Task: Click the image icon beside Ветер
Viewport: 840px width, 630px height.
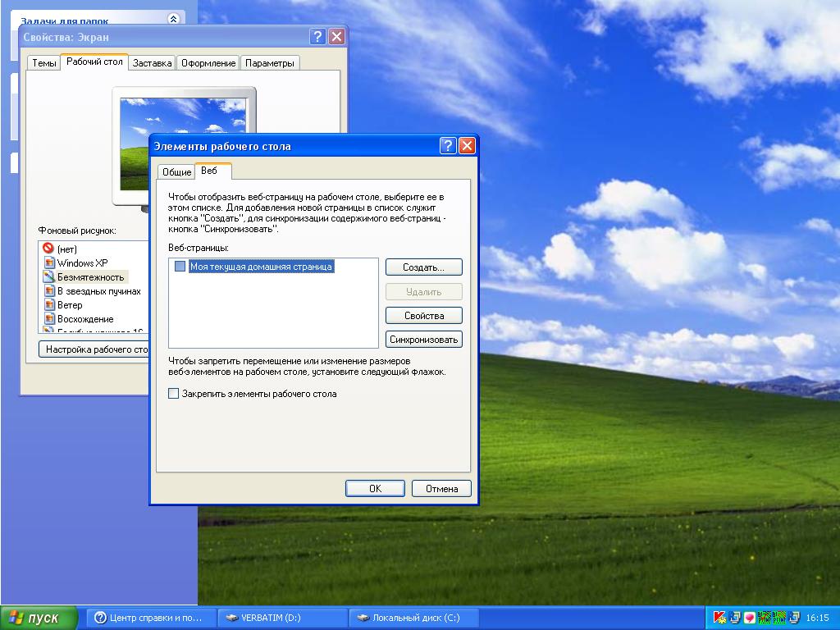Action: point(49,304)
